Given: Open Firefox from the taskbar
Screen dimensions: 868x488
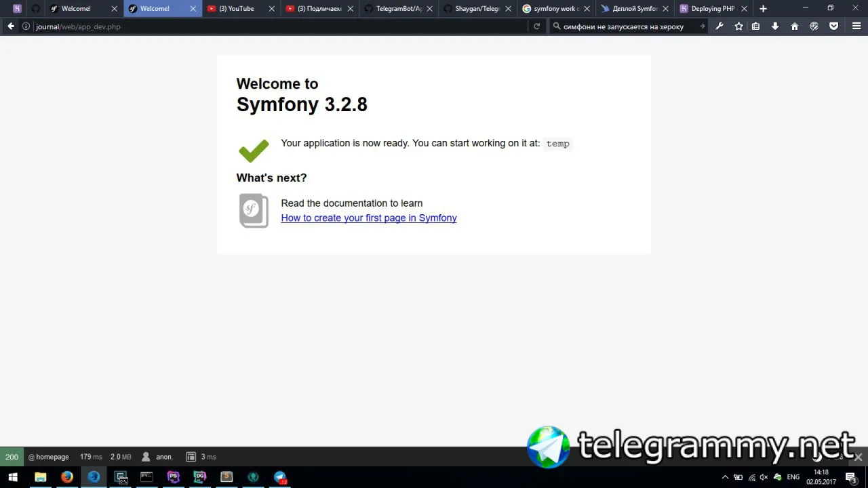Looking at the screenshot, I should pos(66,477).
